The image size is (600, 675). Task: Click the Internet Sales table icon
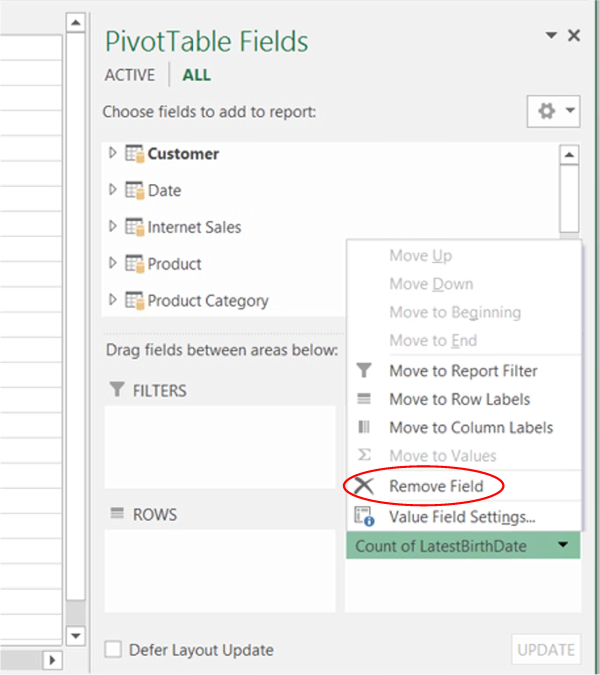(135, 227)
